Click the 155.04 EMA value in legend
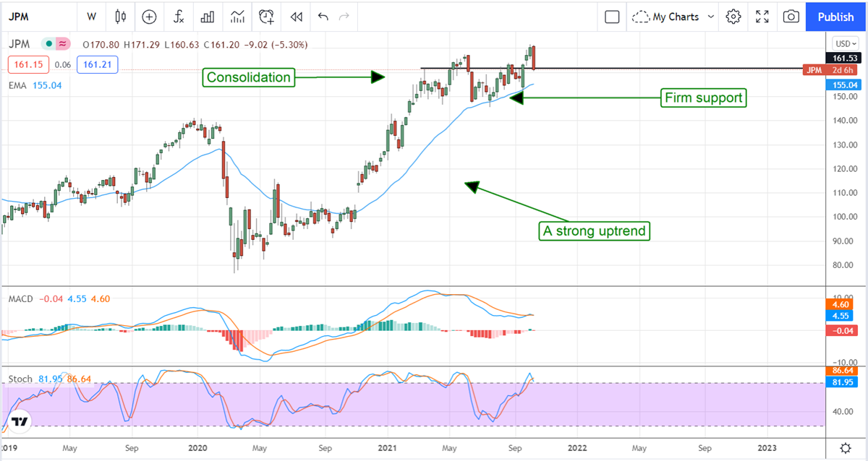The height and width of the screenshot is (461, 868). (48, 85)
